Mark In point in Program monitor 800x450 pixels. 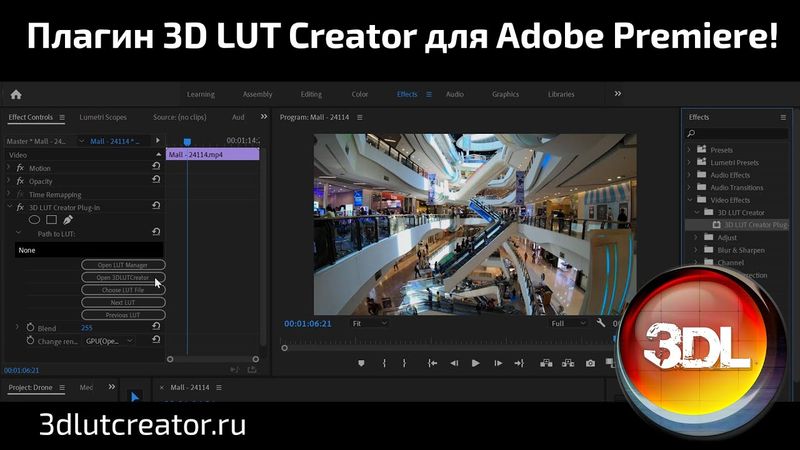point(384,363)
